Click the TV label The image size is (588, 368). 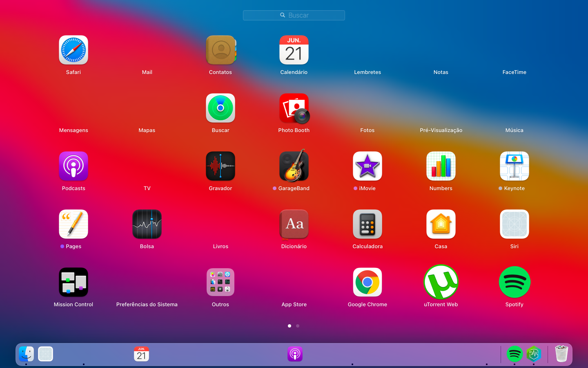(147, 188)
